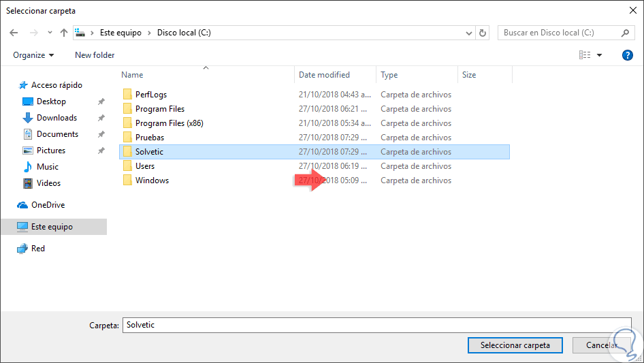The image size is (644, 363).
Task: Sort by Date modified column header
Action: click(325, 75)
